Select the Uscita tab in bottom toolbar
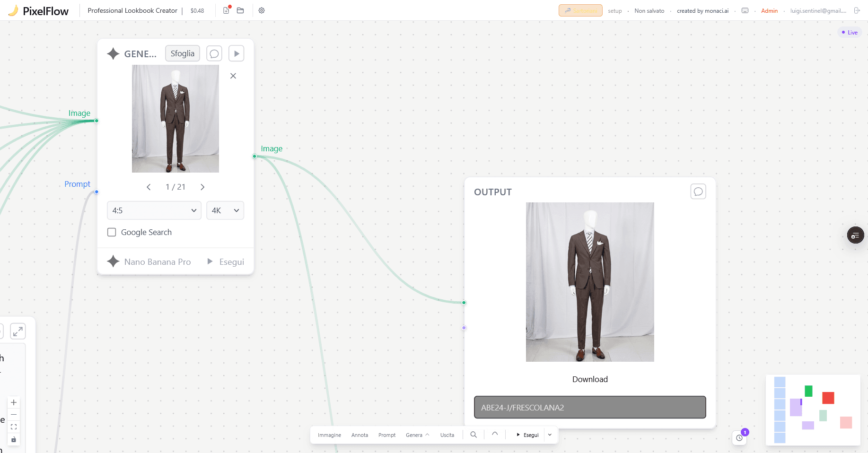The width and height of the screenshot is (868, 453). (447, 435)
